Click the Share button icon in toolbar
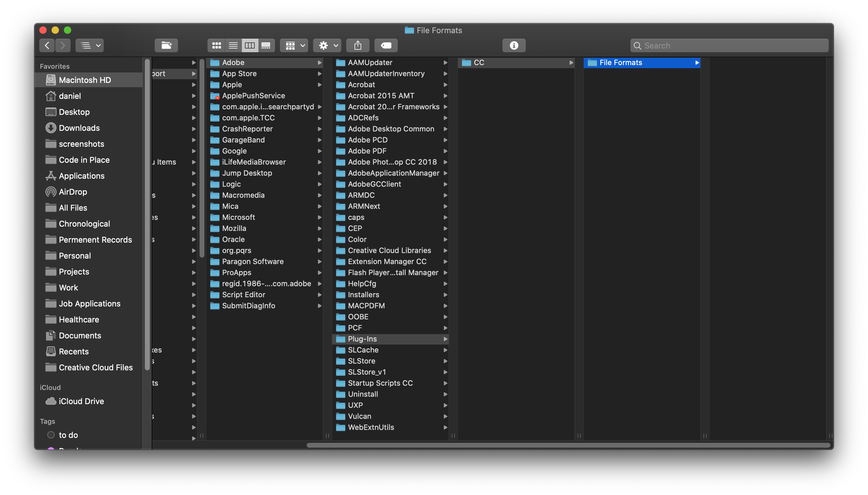 click(x=358, y=45)
